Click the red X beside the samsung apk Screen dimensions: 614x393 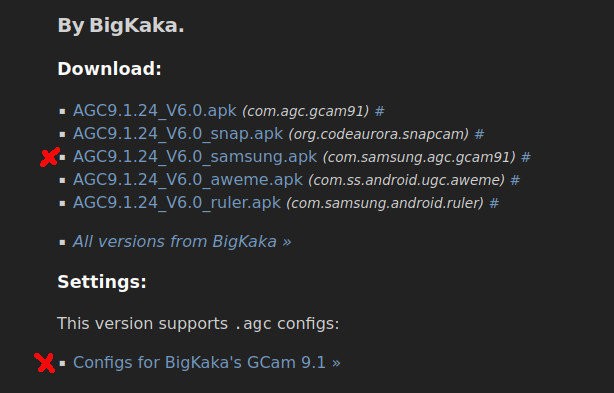click(x=50, y=157)
